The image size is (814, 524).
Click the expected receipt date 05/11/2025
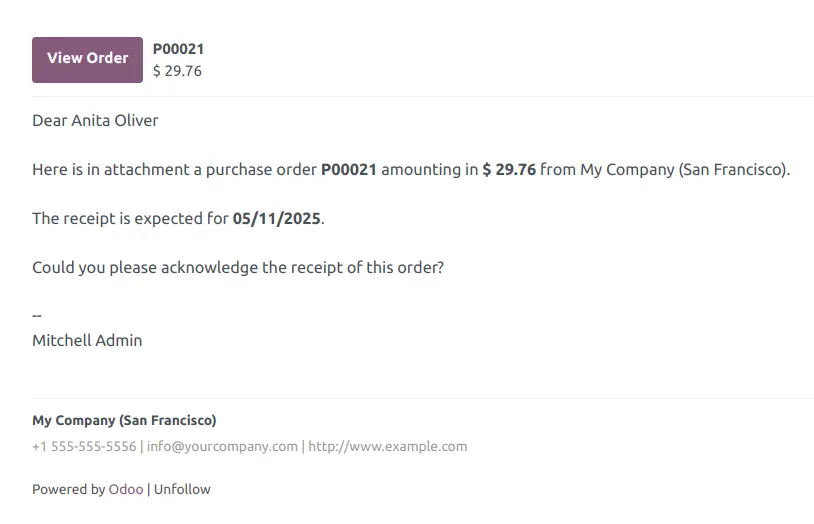coord(276,219)
